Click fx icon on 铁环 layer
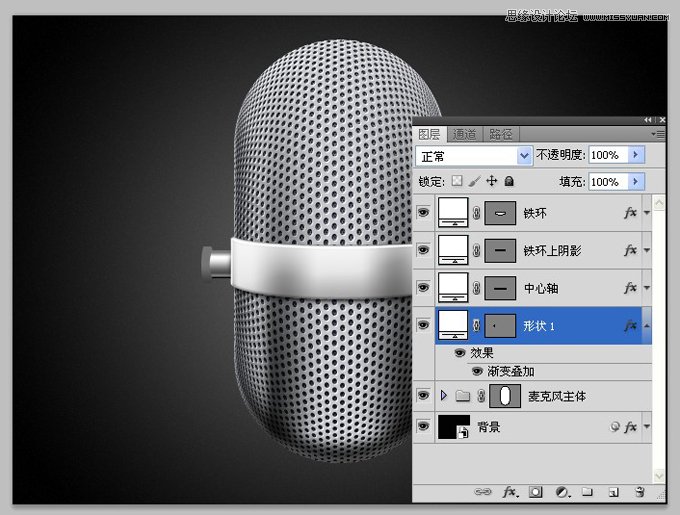680x515 pixels. click(631, 212)
